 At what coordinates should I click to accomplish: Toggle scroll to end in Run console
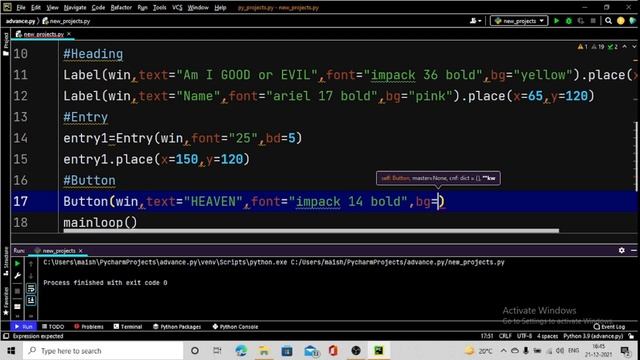[31, 300]
